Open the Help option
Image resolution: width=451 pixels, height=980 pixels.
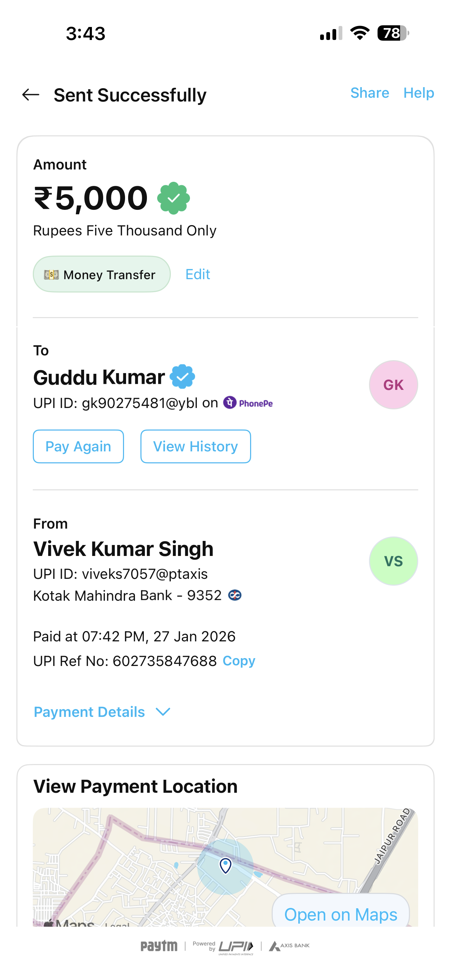coord(419,93)
